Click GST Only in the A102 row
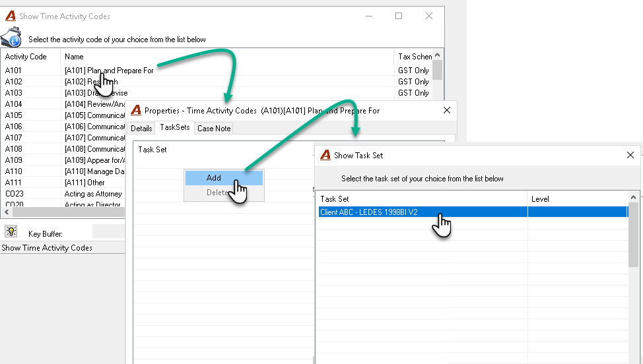Screen dimensions: 643x364 pos(413,82)
